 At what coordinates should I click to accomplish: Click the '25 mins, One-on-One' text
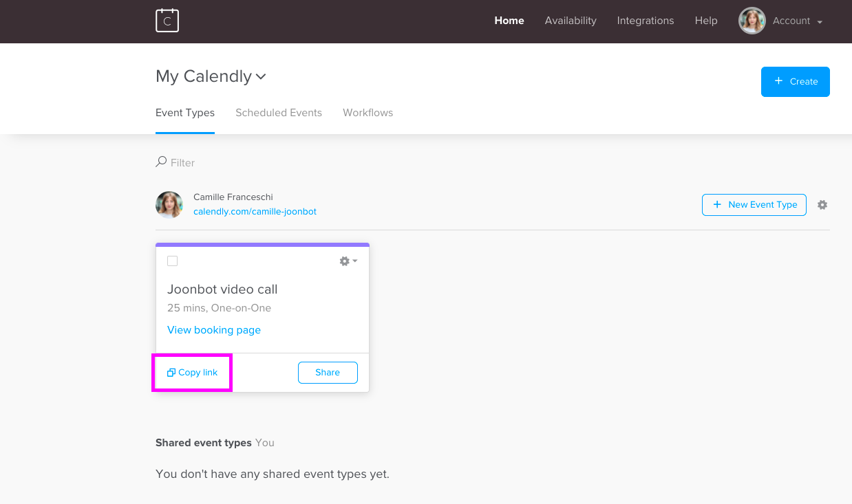pyautogui.click(x=219, y=308)
